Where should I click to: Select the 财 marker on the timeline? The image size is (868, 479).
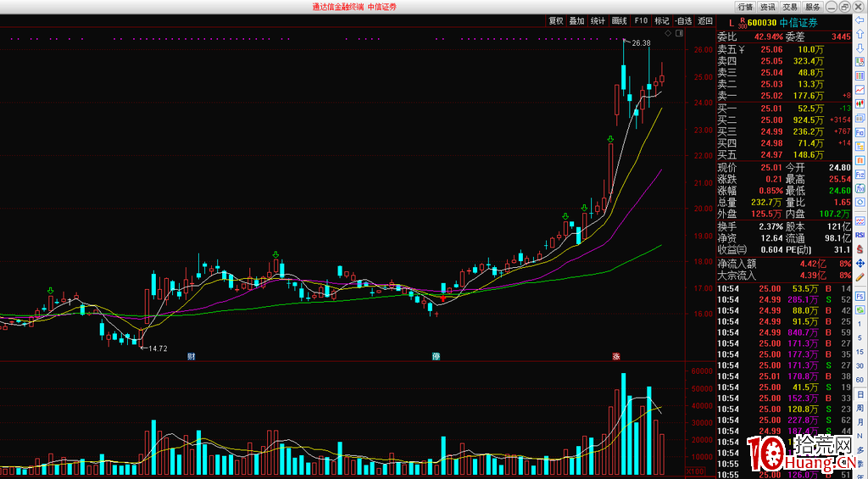coord(191,356)
